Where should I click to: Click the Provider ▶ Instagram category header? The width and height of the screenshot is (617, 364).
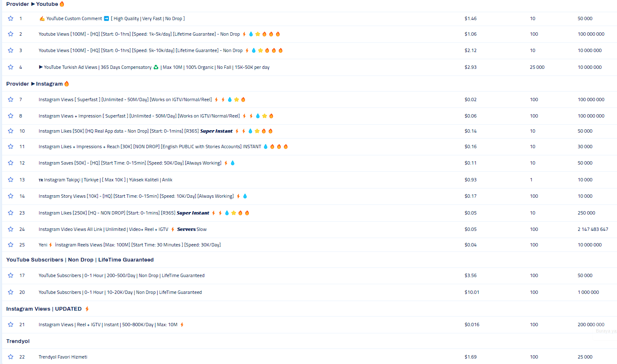pos(37,84)
